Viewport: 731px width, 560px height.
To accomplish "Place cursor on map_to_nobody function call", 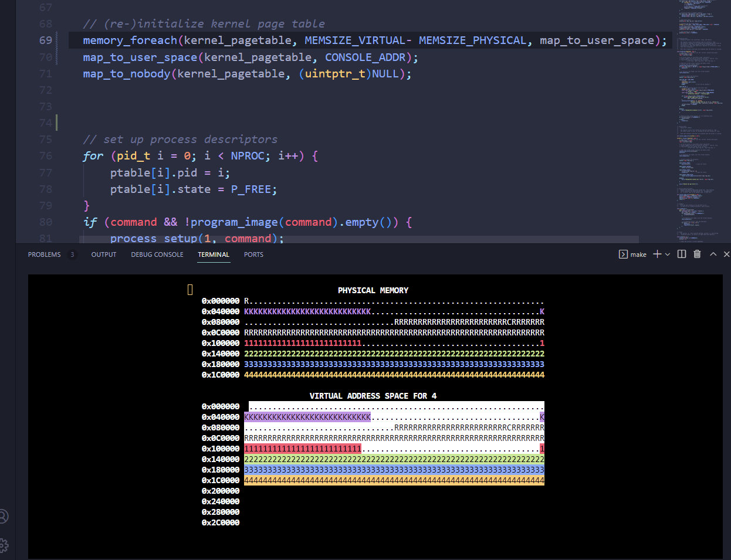I will 126,74.
